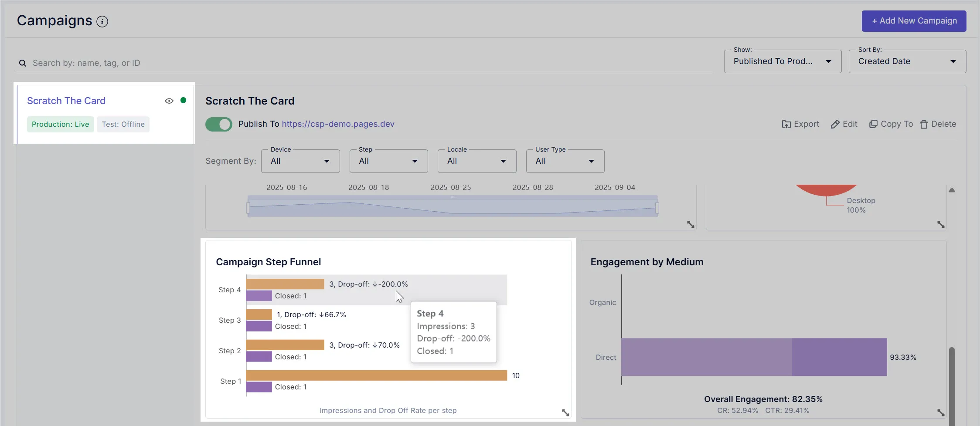Toggle the Publish To switch off

(219, 124)
